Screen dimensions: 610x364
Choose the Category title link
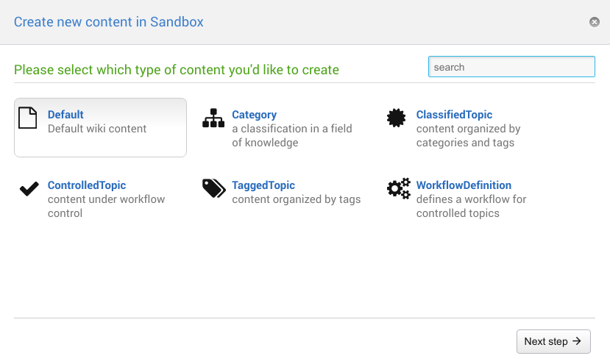tap(254, 115)
